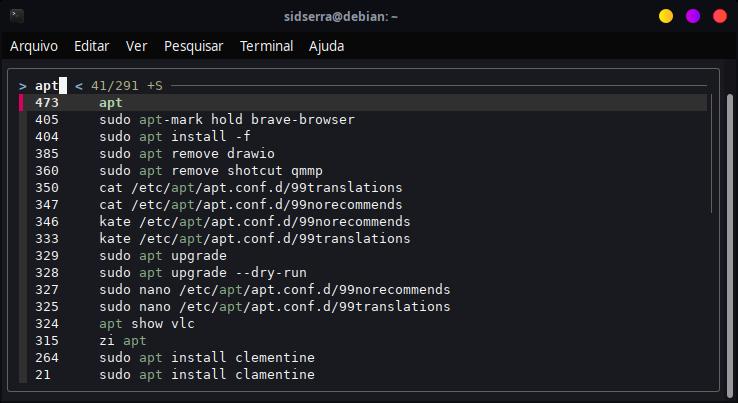
Task: Pick 'sudo apt upgrade --dry-run' from the list
Action: pyautogui.click(x=203, y=273)
